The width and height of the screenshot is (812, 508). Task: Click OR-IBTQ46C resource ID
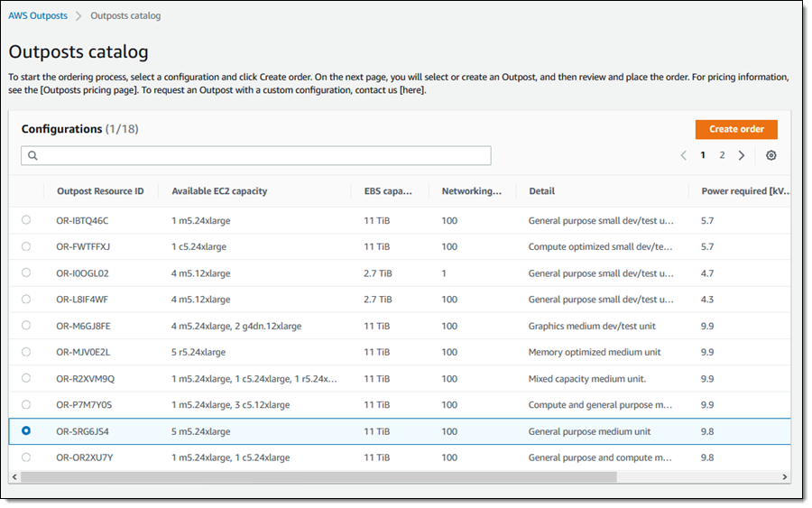[82, 220]
